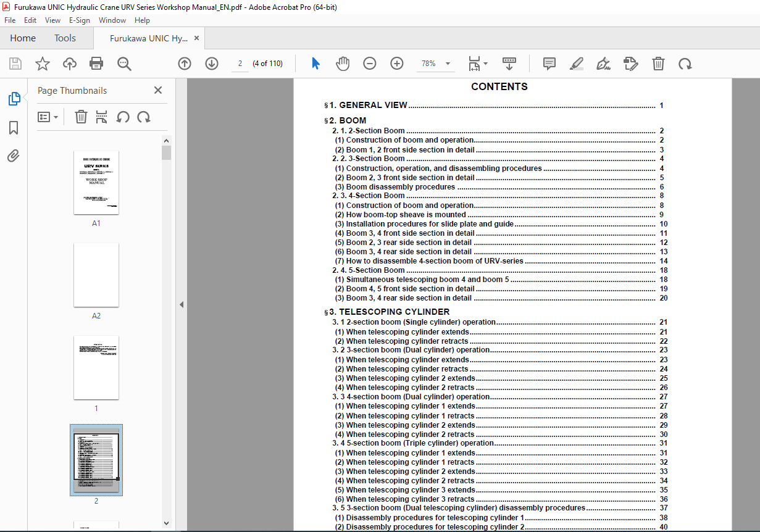Click the fit page scrolling mode icon

[x=474, y=64]
